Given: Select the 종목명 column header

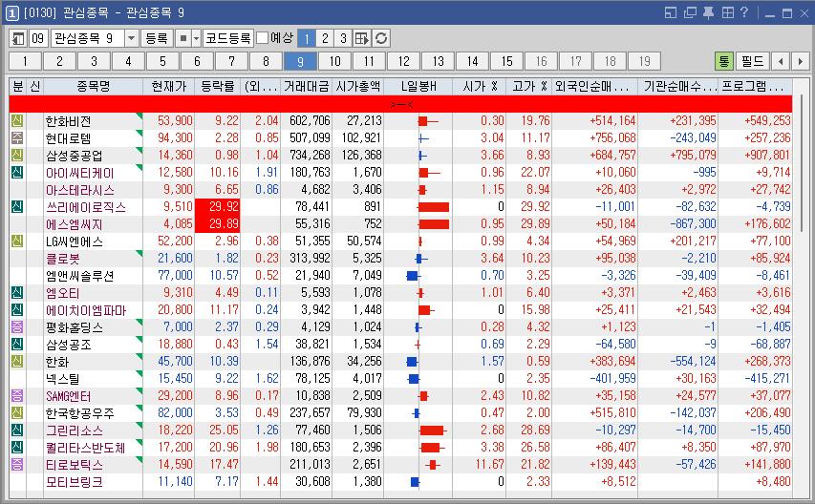Looking at the screenshot, I should point(93,86).
